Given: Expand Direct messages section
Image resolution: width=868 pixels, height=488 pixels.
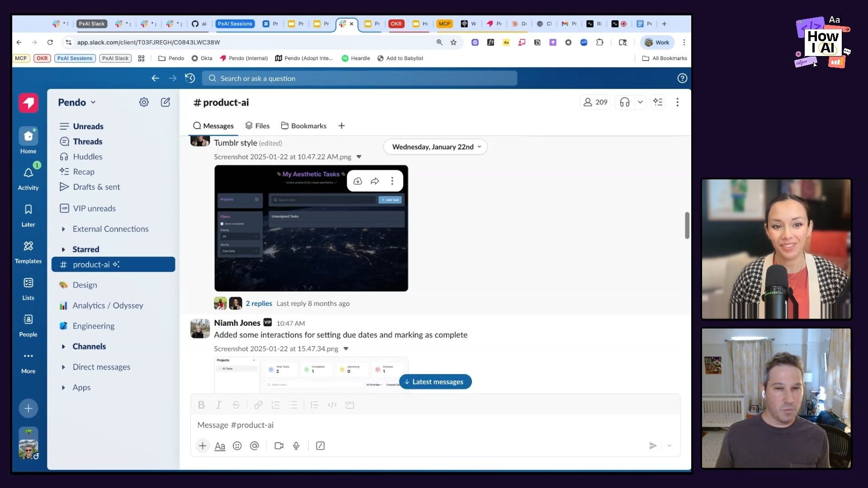Looking at the screenshot, I should (x=63, y=367).
